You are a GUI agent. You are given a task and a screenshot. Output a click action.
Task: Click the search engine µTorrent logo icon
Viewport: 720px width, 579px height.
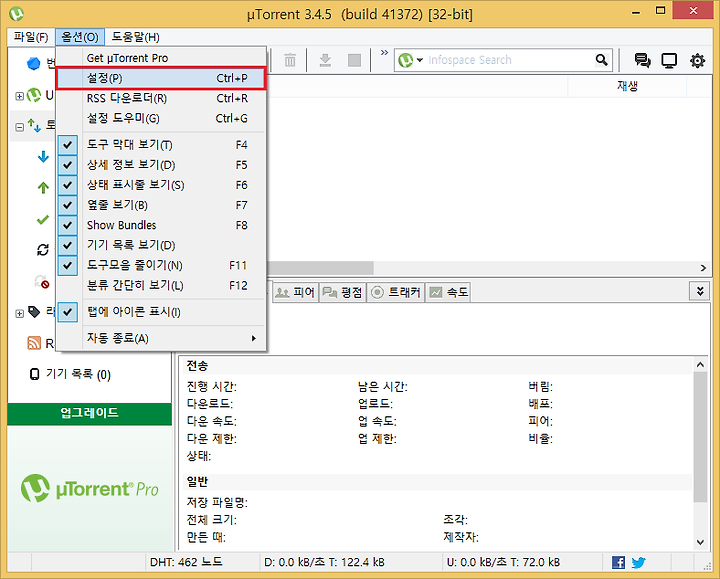point(405,60)
